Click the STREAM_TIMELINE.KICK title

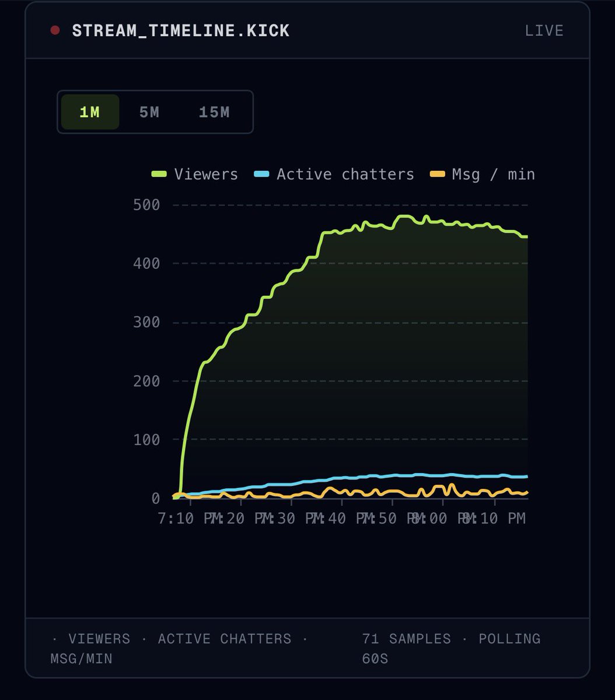181,31
